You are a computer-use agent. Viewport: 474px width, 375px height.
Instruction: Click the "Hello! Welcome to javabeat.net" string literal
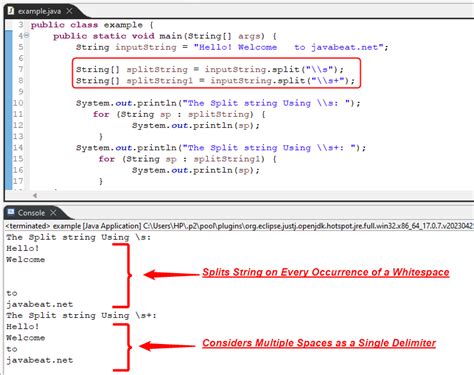(x=288, y=47)
